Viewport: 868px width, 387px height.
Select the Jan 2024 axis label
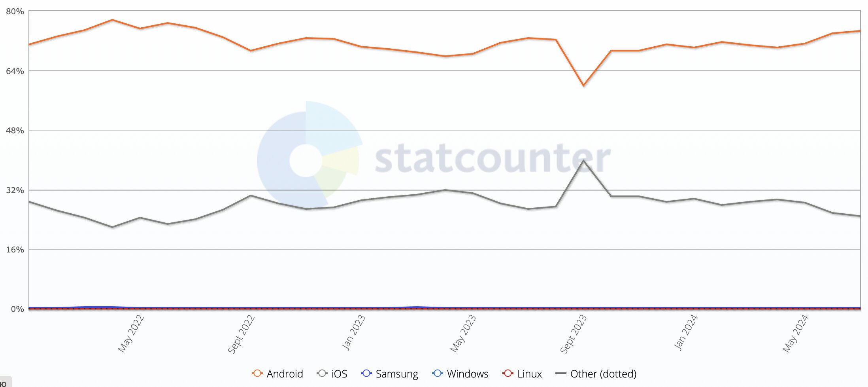pyautogui.click(x=685, y=332)
